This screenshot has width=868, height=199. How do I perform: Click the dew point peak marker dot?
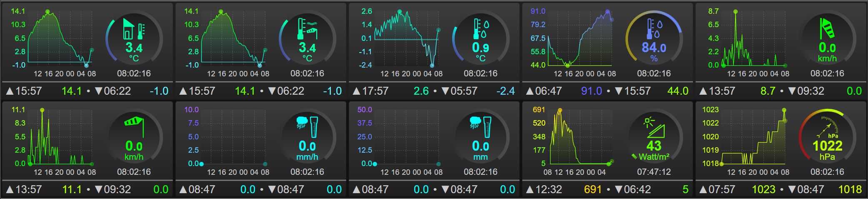(x=400, y=12)
